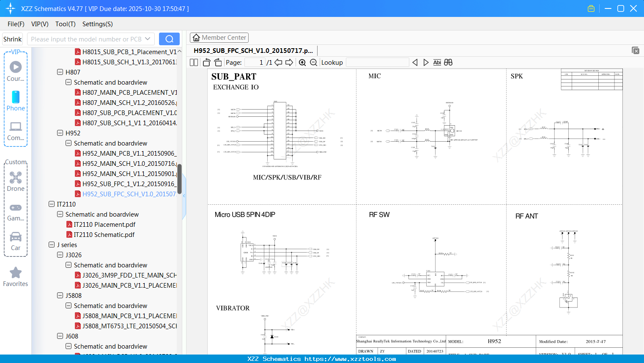Activate the Abi text selection tool
644x363 pixels.
point(437,62)
